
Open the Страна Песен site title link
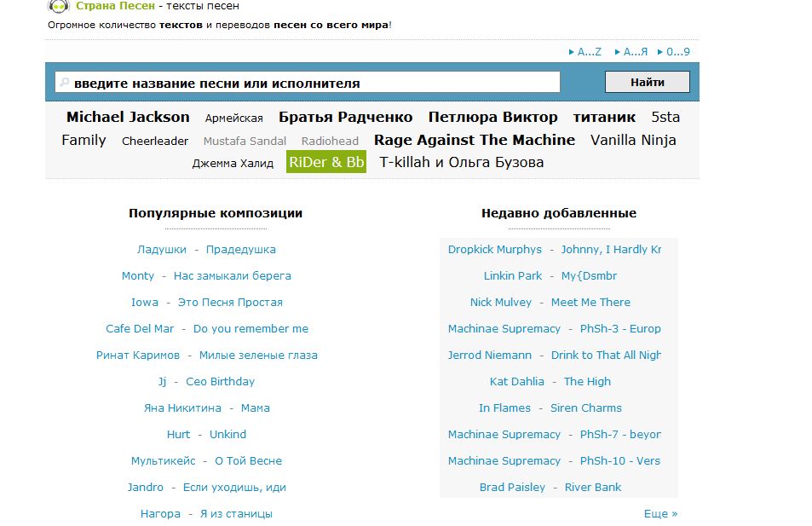115,6
